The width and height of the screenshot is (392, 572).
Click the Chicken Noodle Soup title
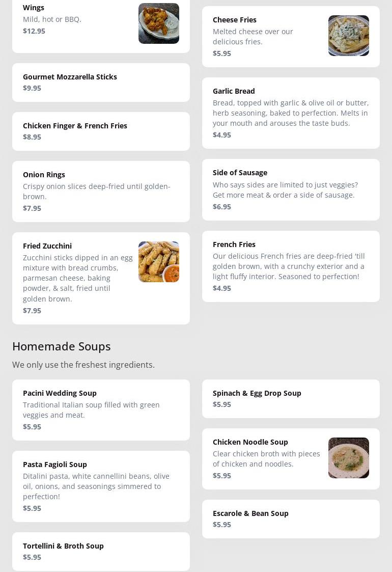250,442
